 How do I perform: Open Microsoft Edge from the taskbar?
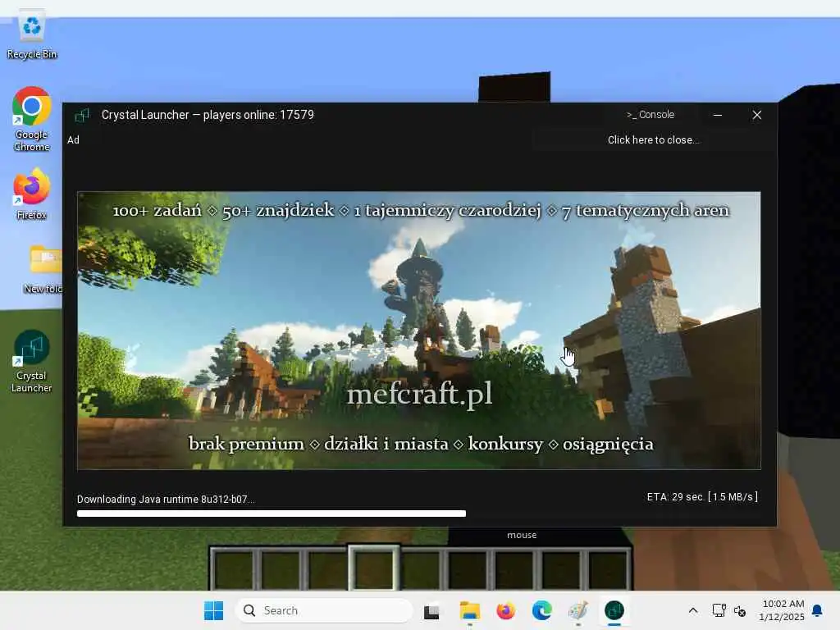pos(542,610)
